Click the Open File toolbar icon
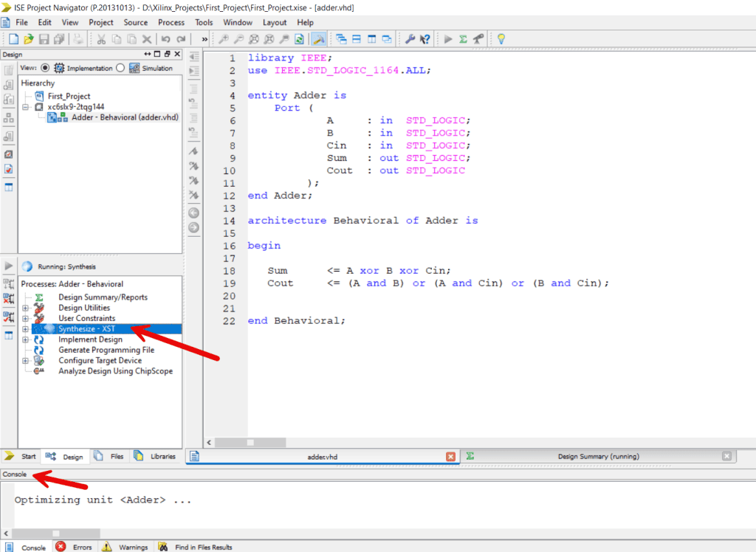Viewport: 756px width, 552px height. 28,39
